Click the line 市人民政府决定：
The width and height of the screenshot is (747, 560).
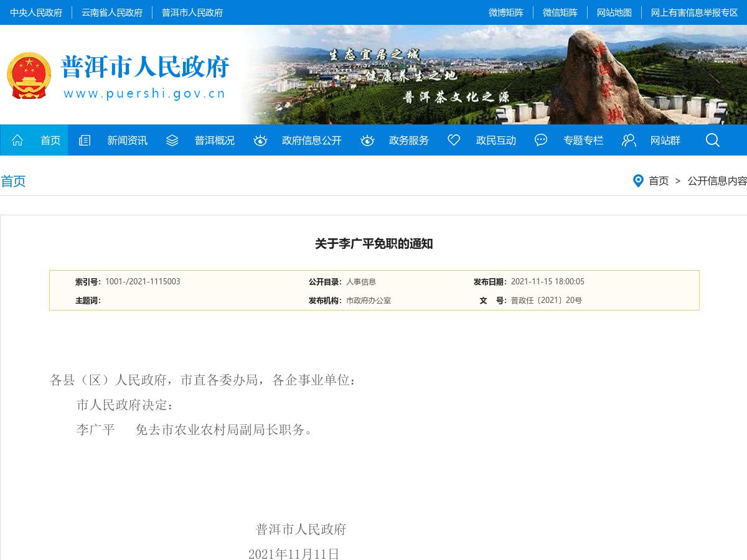tap(126, 405)
